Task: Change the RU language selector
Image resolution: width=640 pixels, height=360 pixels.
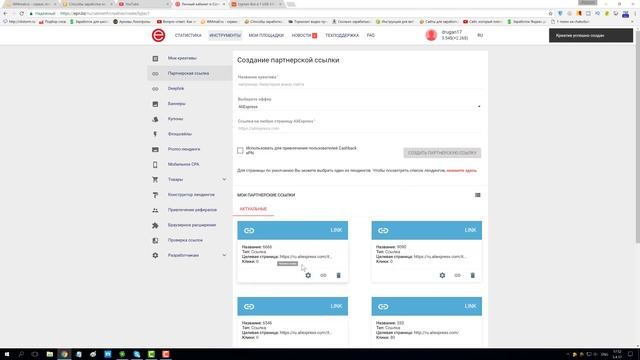Action: pyautogui.click(x=480, y=36)
